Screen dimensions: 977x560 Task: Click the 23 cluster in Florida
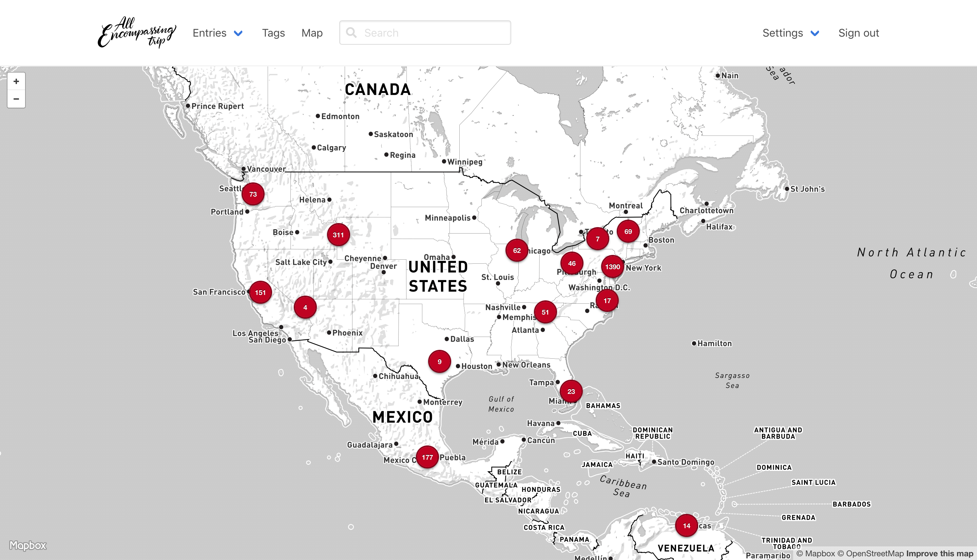point(571,391)
